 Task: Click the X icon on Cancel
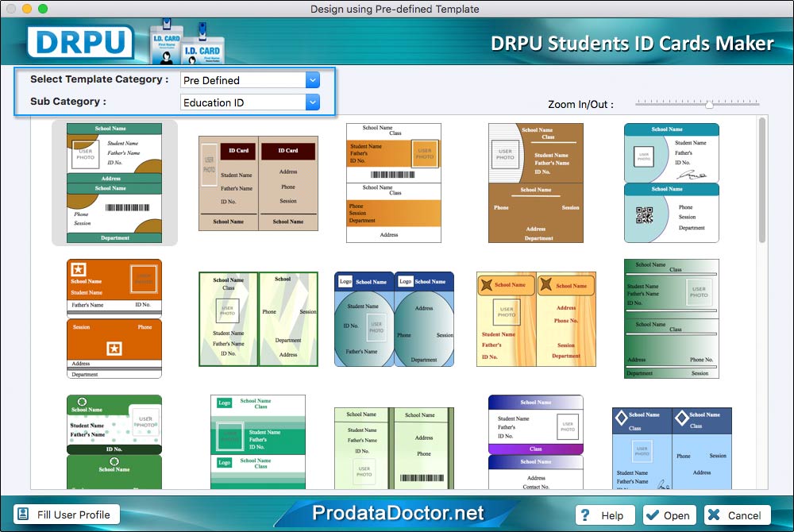coord(714,515)
